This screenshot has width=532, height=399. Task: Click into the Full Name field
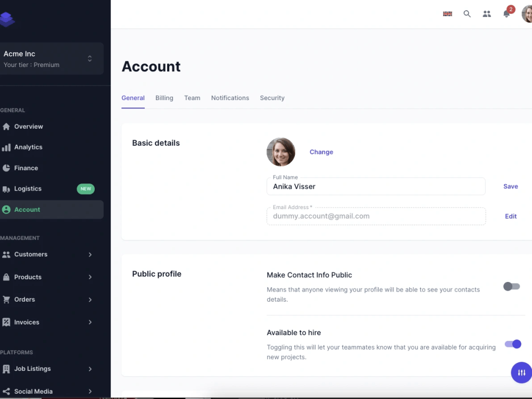(x=376, y=187)
